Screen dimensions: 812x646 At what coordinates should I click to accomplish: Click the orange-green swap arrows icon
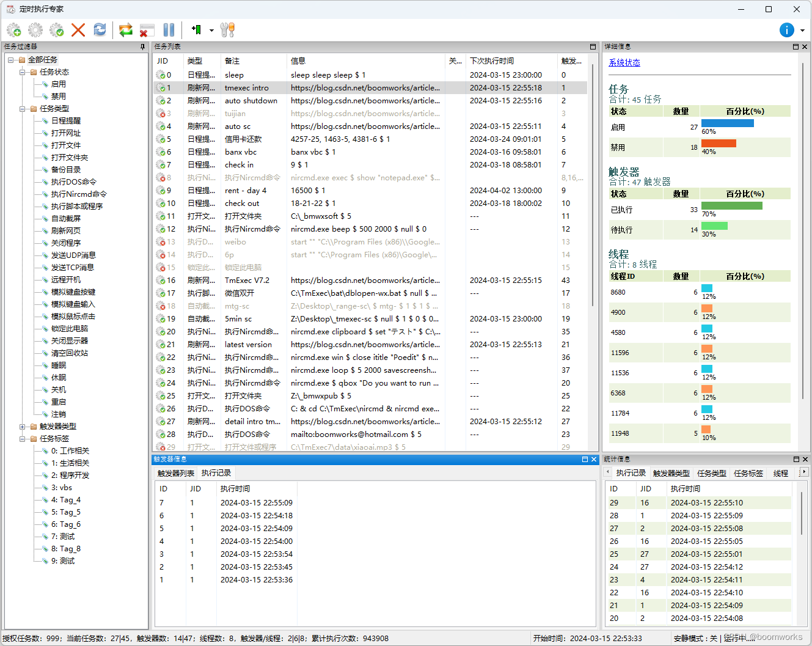click(126, 30)
